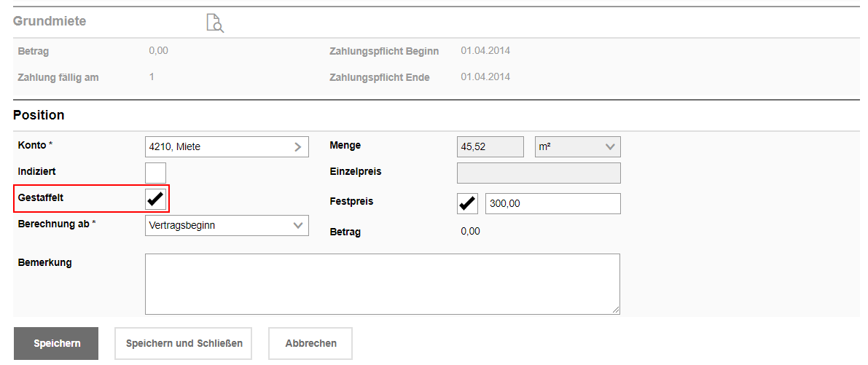This screenshot has height=365, width=868.
Task: Cancel with the Abbrechen button
Action: (x=310, y=343)
